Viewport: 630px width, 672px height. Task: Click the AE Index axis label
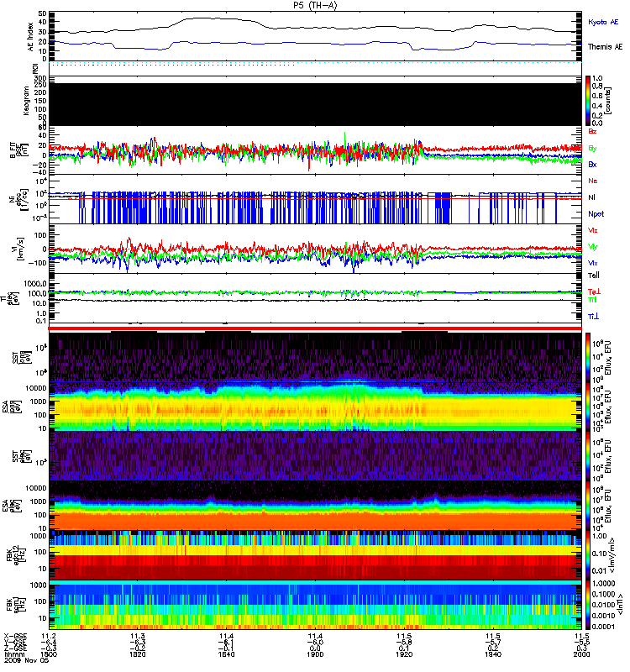[x=31, y=37]
